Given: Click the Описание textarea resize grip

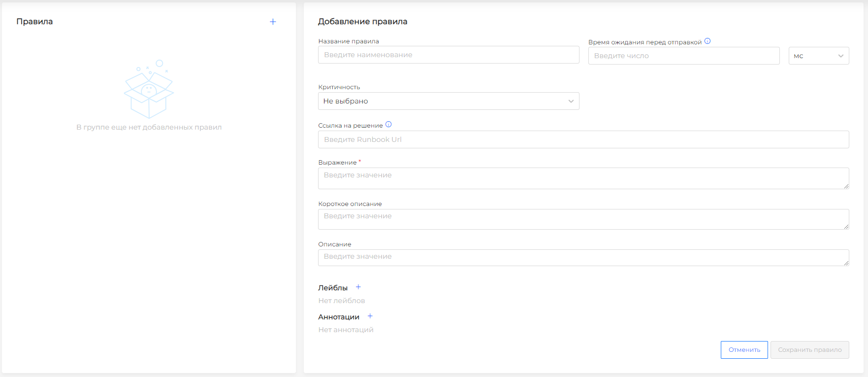Looking at the screenshot, I should 846,263.
